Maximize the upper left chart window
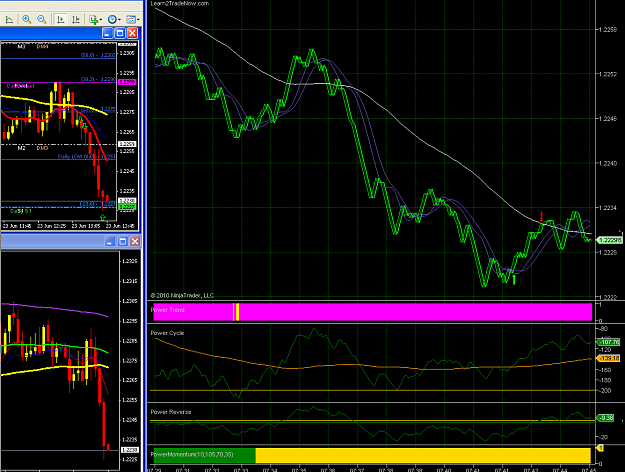This screenshot has height=472, width=625. pos(120,33)
